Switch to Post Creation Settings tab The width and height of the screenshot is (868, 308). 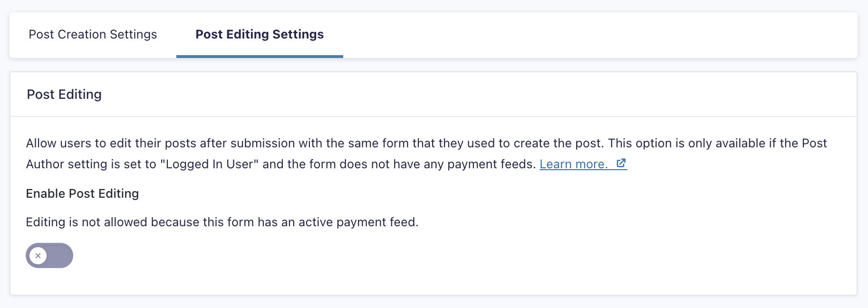click(93, 35)
